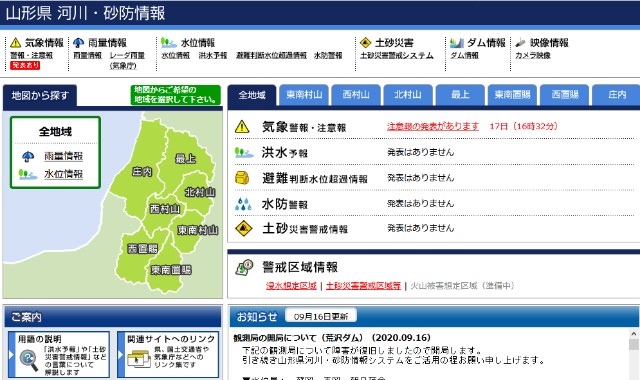Image resolution: width=640 pixels, height=380 pixels.
Task: Open 警報・注意報 link under 気象情報
Action: pyautogui.click(x=31, y=56)
